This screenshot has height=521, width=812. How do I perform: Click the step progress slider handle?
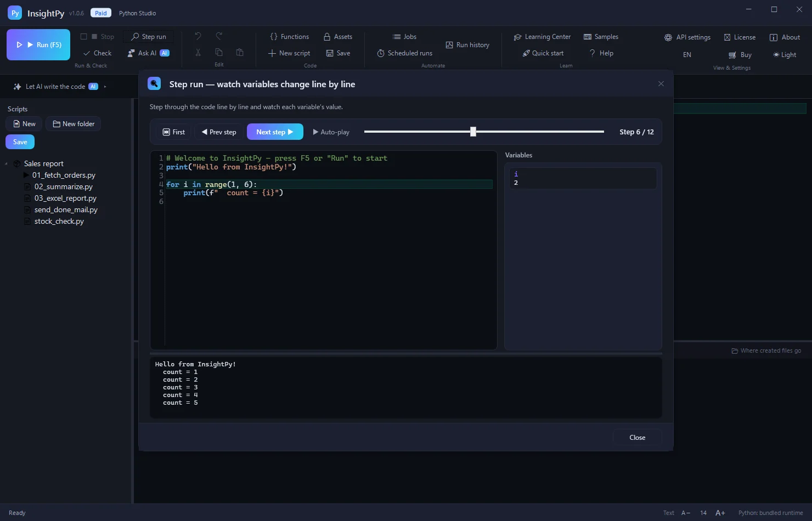click(x=473, y=132)
